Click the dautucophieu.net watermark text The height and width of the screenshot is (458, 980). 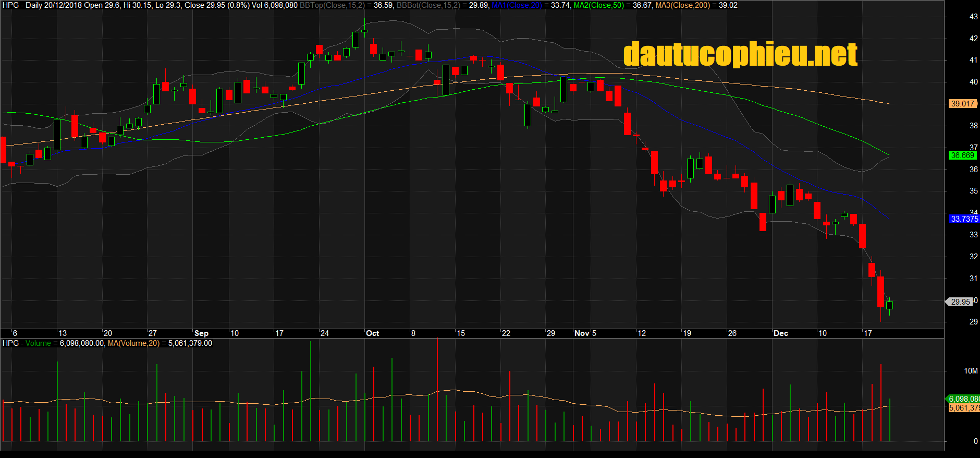[x=740, y=55]
